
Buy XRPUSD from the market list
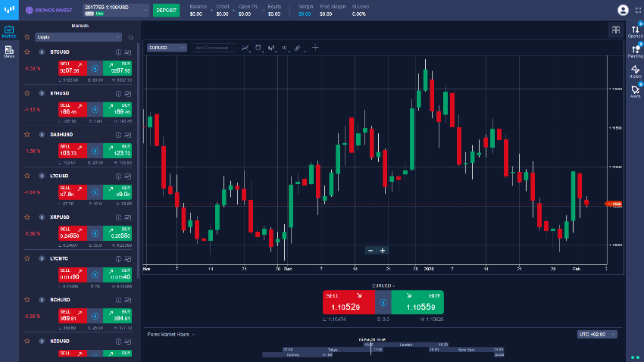(117, 233)
